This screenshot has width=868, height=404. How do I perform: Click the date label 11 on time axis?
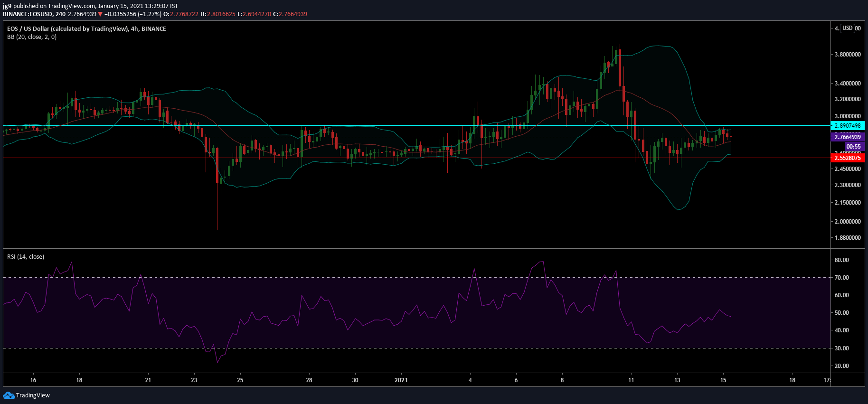pyautogui.click(x=631, y=380)
